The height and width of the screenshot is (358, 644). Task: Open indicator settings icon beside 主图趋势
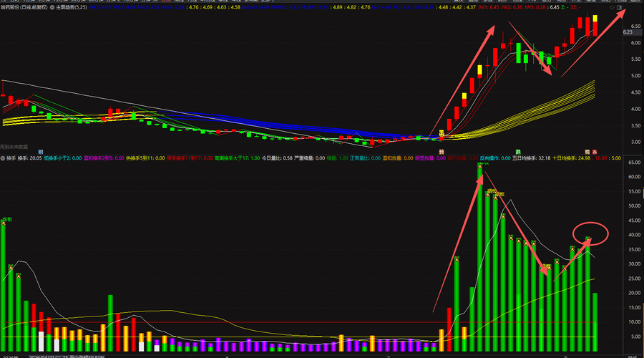coord(52,7)
